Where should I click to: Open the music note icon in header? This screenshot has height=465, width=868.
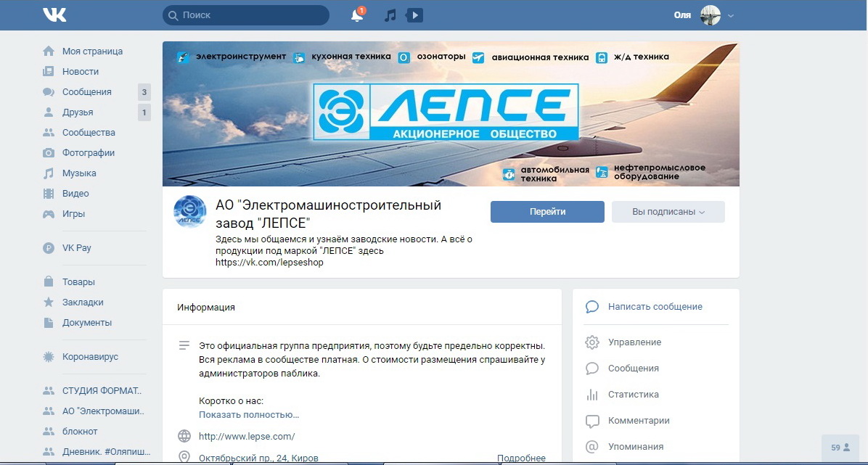pos(390,15)
